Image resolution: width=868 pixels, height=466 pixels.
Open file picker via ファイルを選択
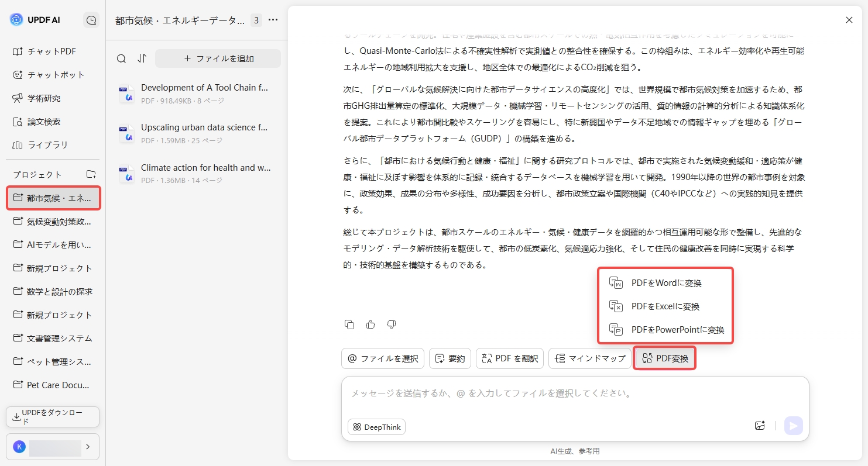coord(383,358)
